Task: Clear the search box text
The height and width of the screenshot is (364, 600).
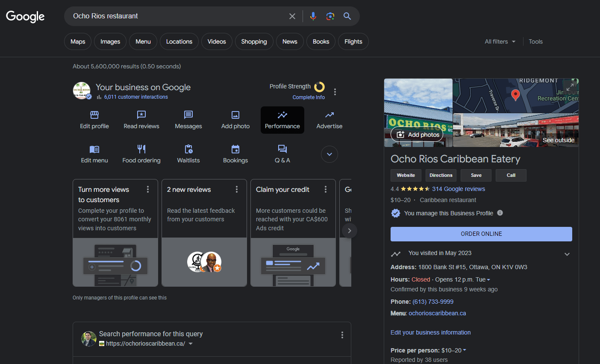Action: [292, 16]
